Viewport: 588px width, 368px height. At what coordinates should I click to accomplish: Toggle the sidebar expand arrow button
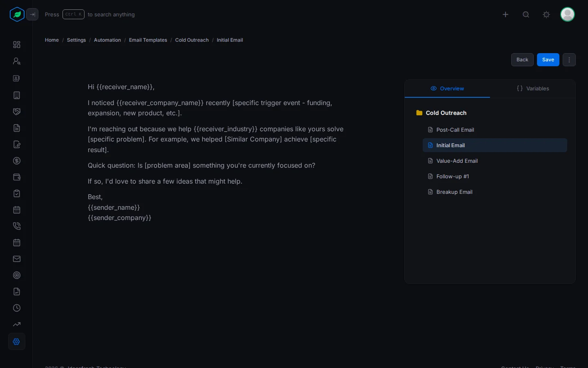[32, 14]
